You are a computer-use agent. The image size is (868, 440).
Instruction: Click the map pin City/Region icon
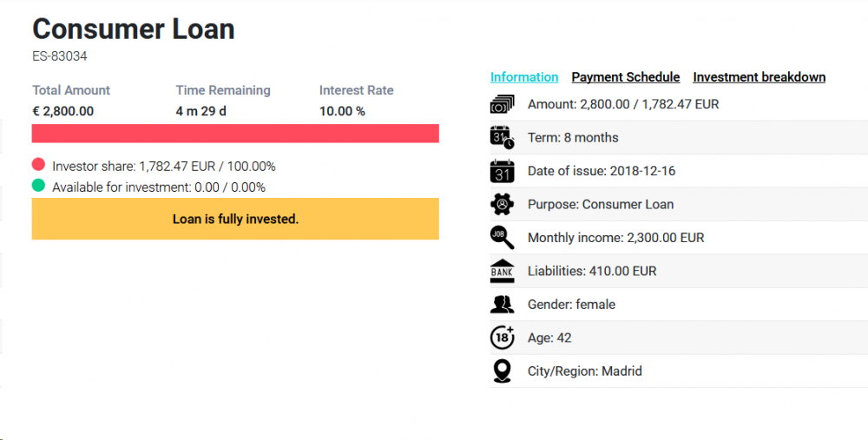click(503, 371)
